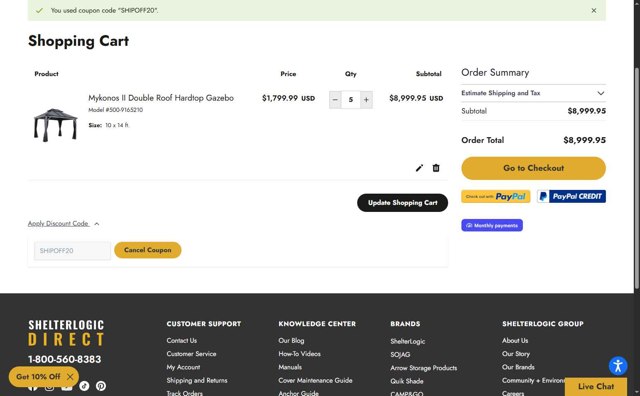
Task: Open About Us link
Action: pyautogui.click(x=515, y=340)
